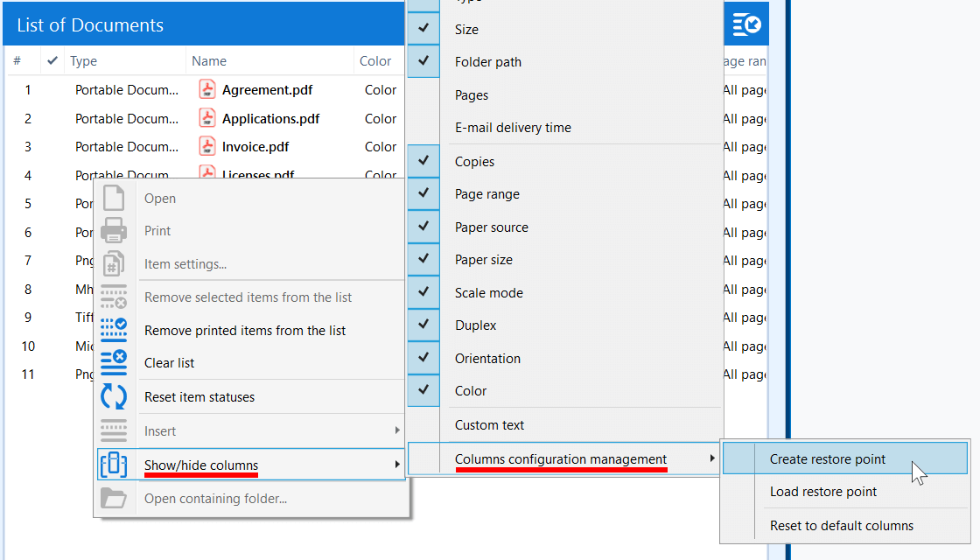Screen dimensions: 980x560
Task: Open the Insert submenu arrow
Action: (x=397, y=430)
